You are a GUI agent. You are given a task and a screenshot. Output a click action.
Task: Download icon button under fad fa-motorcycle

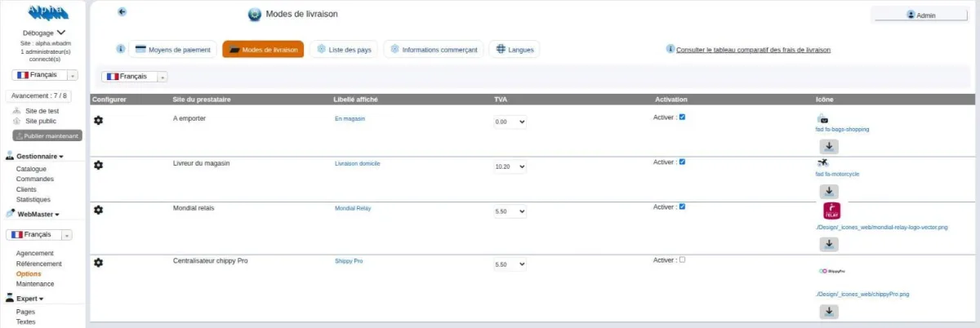coord(829,191)
